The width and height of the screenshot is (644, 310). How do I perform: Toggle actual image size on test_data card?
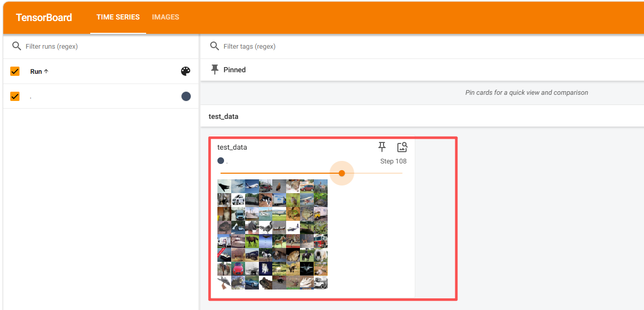click(402, 147)
